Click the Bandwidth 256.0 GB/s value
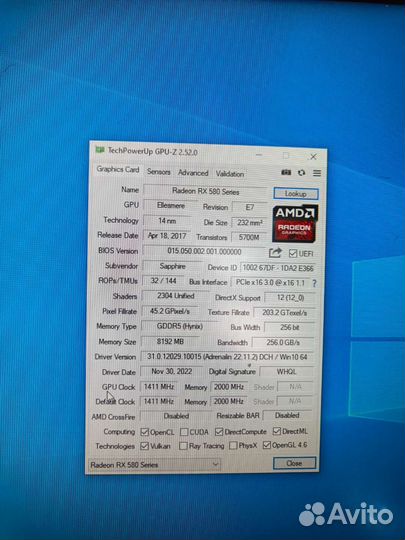This screenshot has width=405, height=540. pyautogui.click(x=283, y=342)
